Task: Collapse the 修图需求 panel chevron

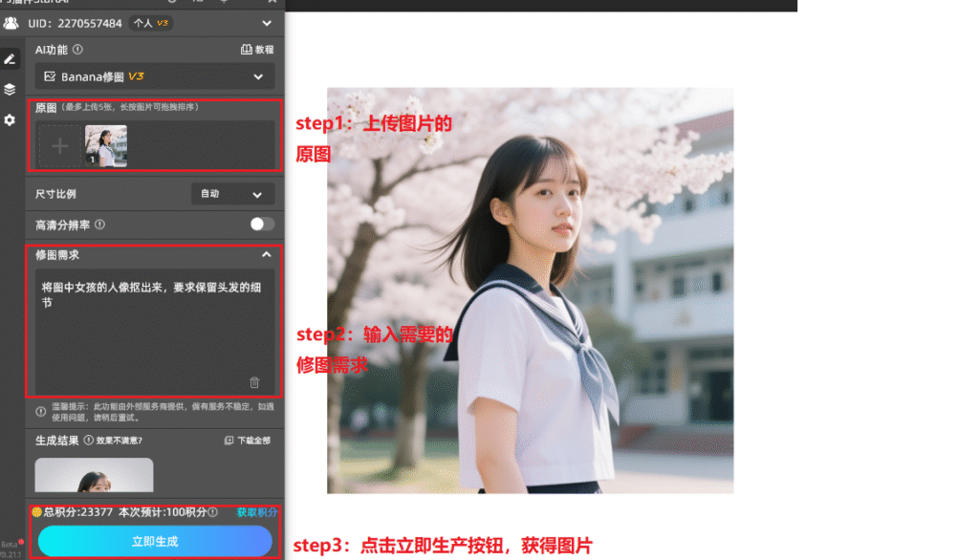Action: (266, 254)
